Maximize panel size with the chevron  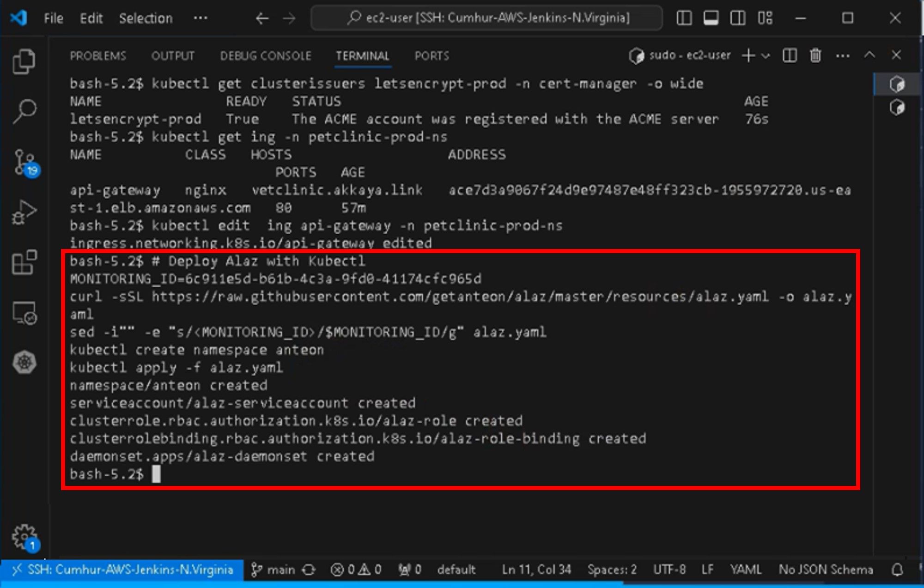coord(869,55)
